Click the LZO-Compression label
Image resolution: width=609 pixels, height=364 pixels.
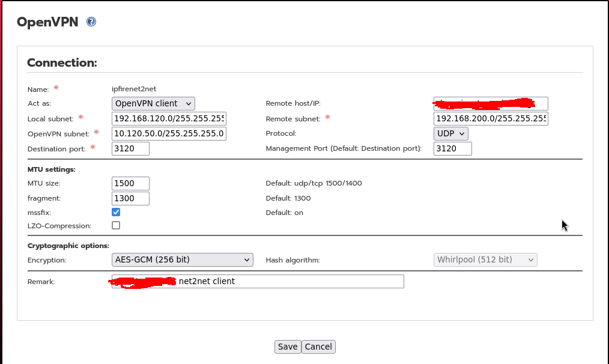pos(59,226)
